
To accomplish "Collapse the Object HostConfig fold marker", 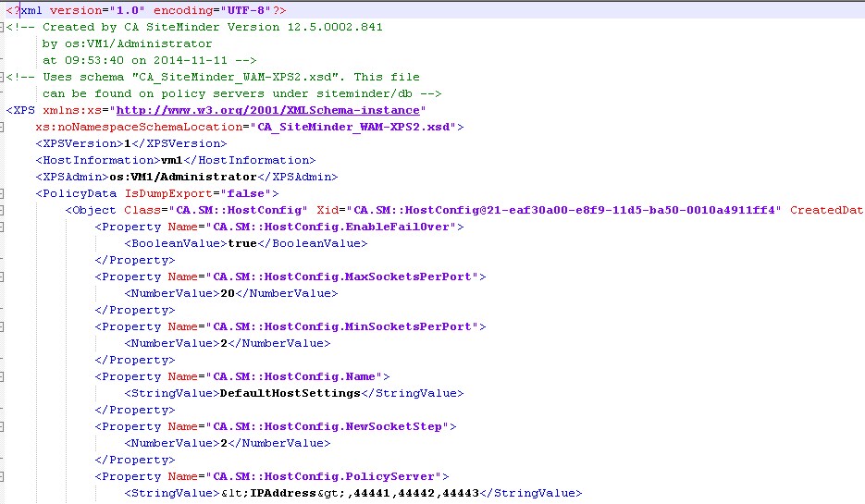I will point(2,210).
